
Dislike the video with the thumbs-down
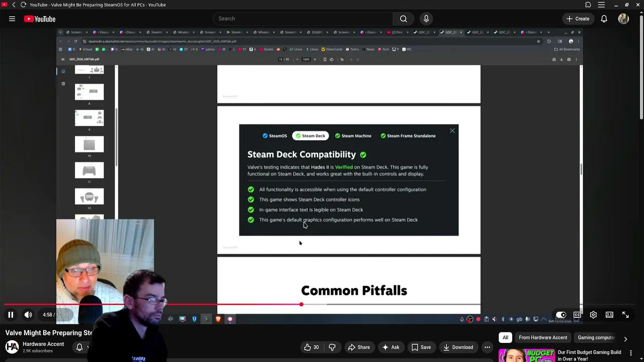tap(332, 347)
